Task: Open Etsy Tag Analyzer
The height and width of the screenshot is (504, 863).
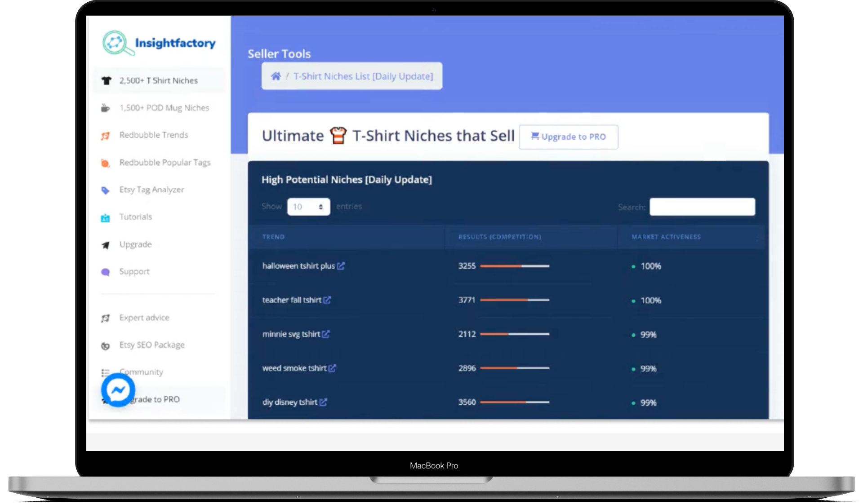Action: (151, 190)
